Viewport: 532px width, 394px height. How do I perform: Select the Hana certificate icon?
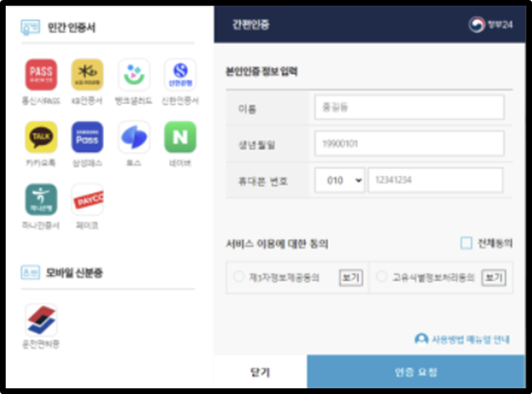(x=41, y=199)
